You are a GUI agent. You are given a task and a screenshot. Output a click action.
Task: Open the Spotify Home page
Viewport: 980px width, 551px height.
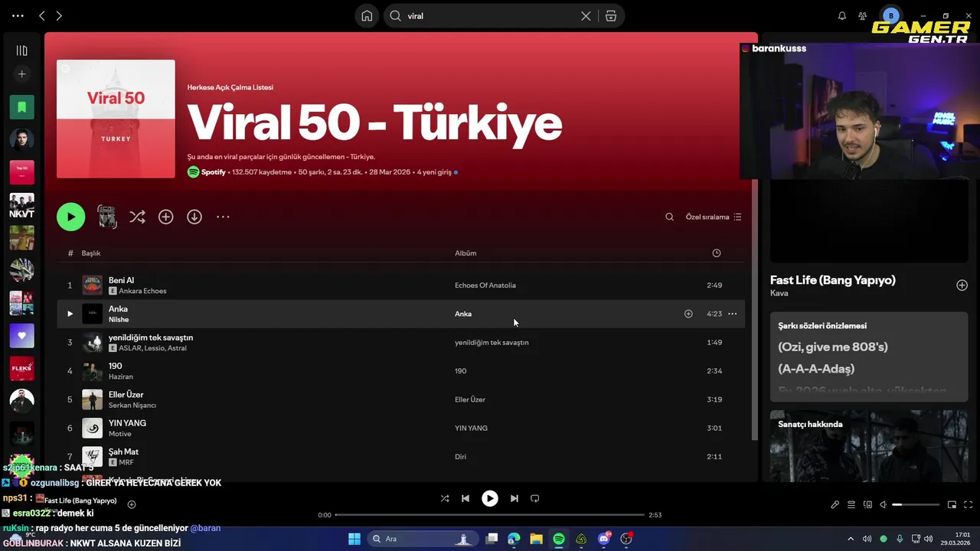(367, 16)
